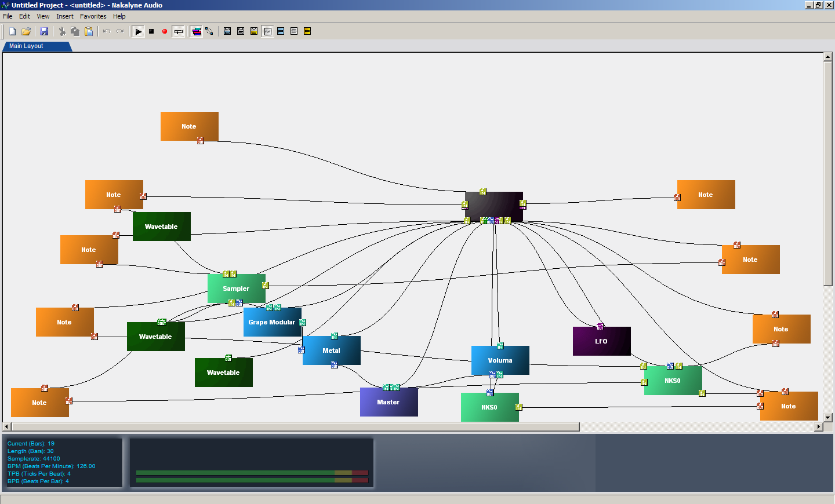This screenshot has width=835, height=504.
Task: Click the 'TPB (Ticks Per Beat): 4' text
Action: 39,473
